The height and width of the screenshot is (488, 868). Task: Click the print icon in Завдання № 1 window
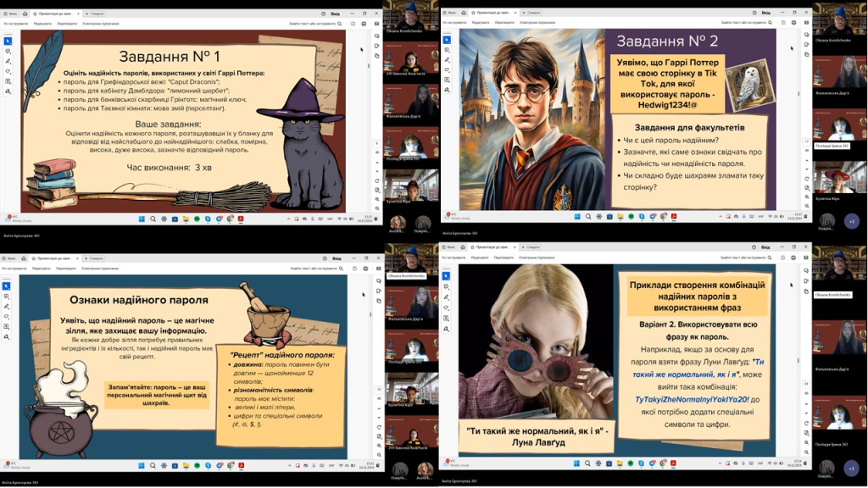click(x=364, y=24)
